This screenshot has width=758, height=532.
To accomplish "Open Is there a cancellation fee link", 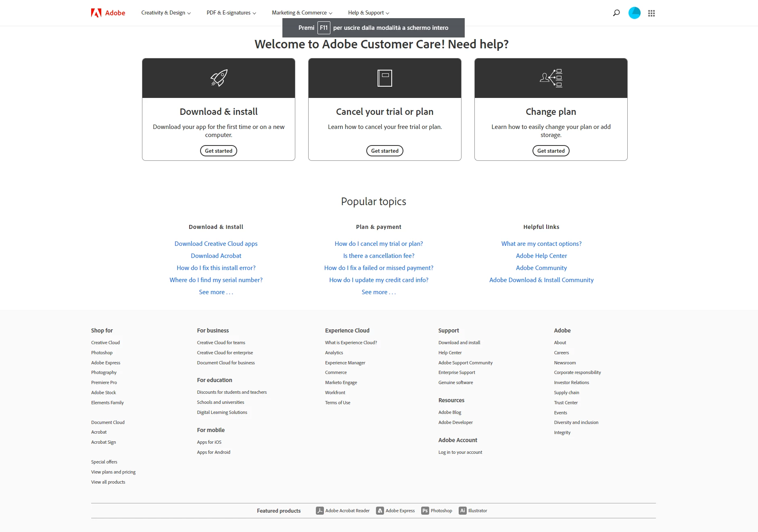I will coord(379,256).
